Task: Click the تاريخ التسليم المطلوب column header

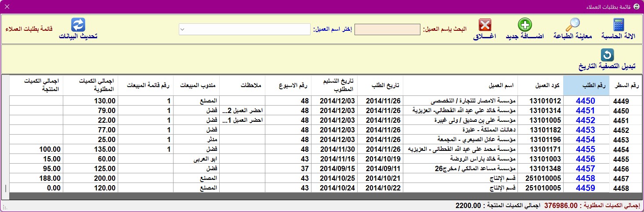Action: [334, 85]
